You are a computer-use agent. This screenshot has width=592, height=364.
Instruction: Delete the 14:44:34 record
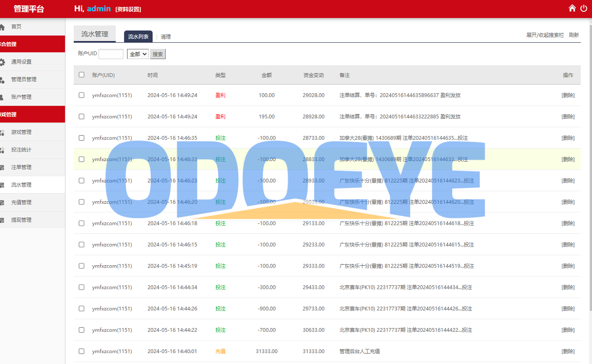click(568, 288)
